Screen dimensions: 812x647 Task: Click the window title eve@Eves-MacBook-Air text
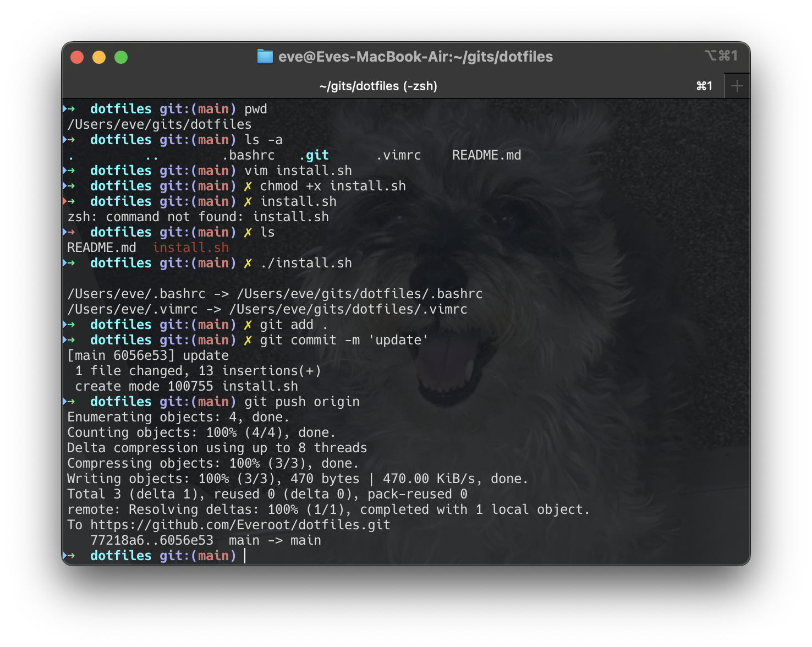coord(415,57)
